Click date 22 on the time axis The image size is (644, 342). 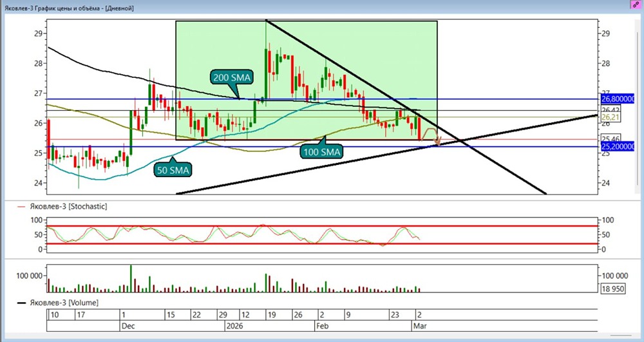click(x=196, y=315)
